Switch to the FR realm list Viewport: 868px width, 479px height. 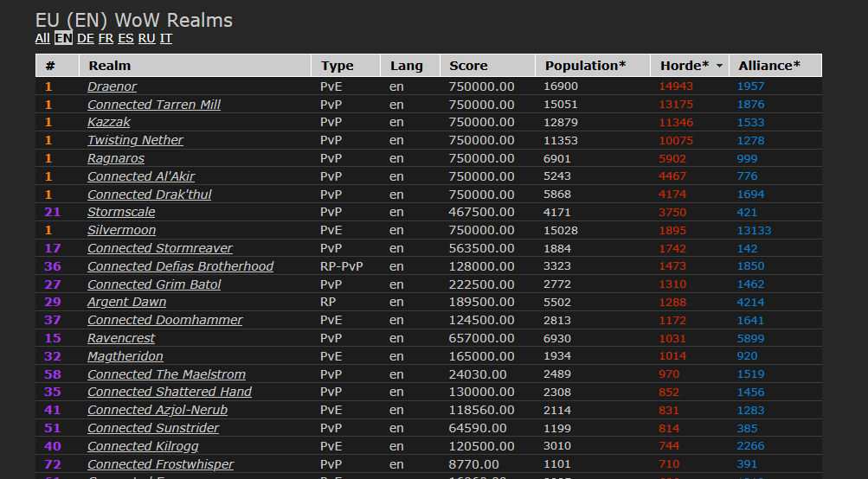point(106,38)
